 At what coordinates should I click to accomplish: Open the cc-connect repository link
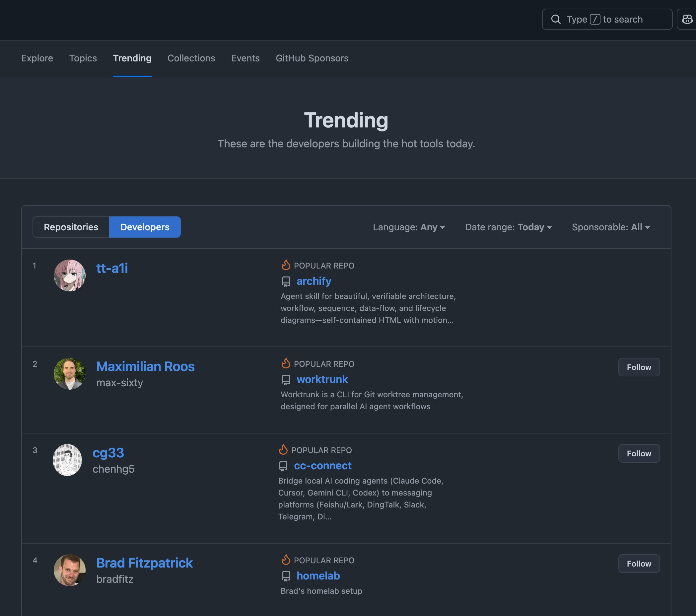[x=322, y=465]
